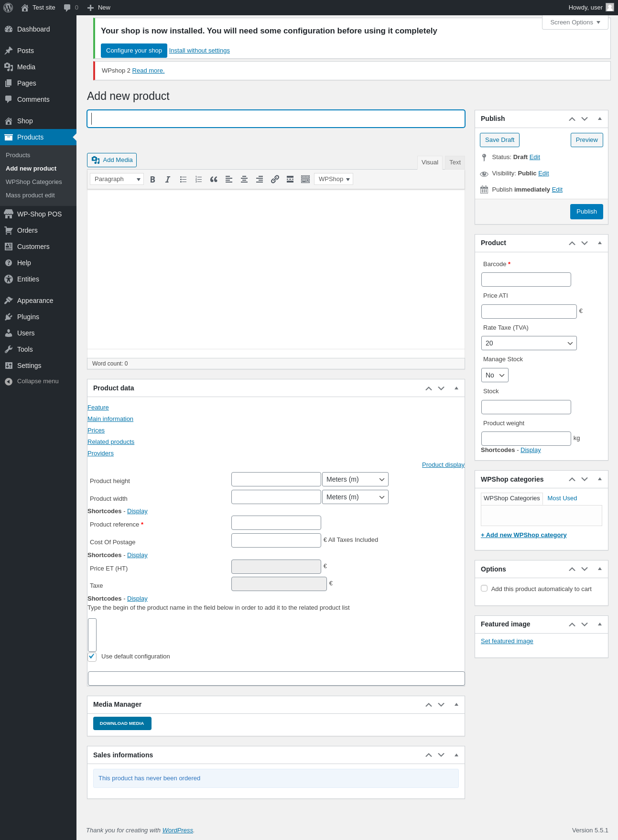Screen dimensions: 618x840
Task: Uncheck Use default configuration
Action: click(x=92, y=657)
